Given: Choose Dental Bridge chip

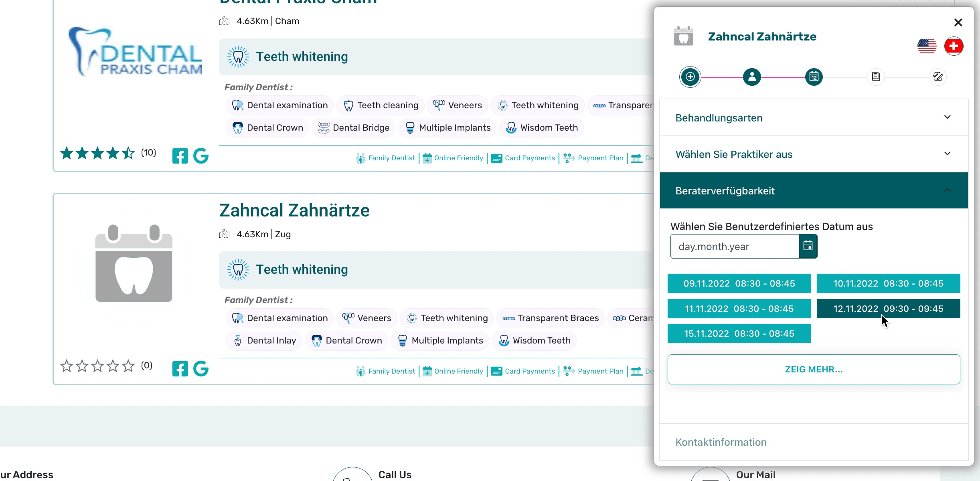Looking at the screenshot, I should click(354, 127).
